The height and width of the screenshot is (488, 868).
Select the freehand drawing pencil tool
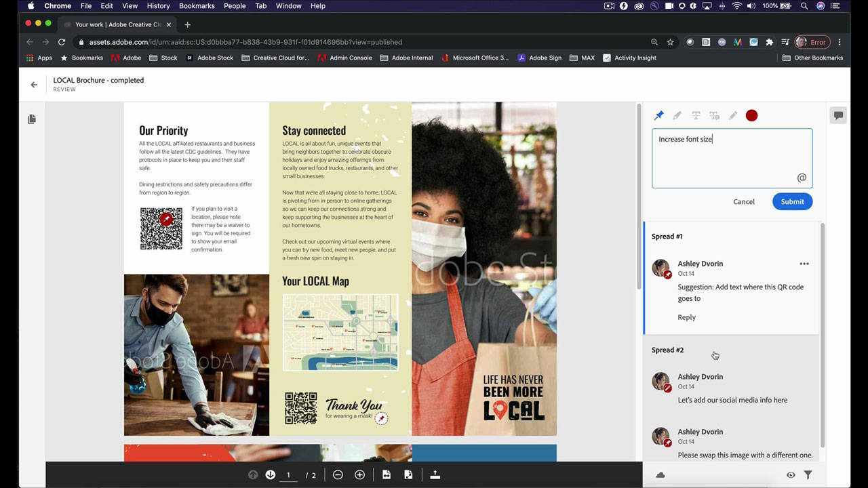tap(733, 116)
